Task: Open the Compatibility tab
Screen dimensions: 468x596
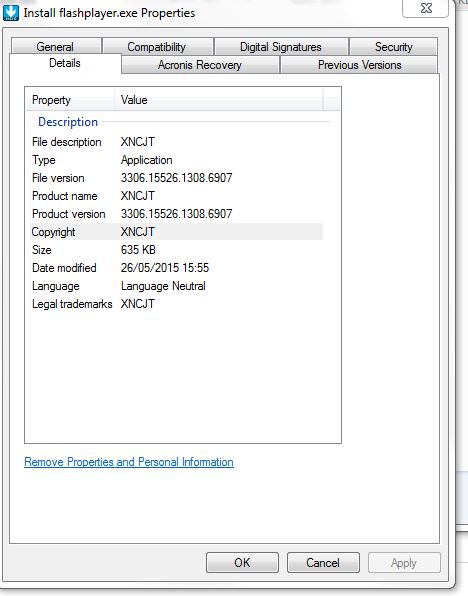Action: pos(157,47)
